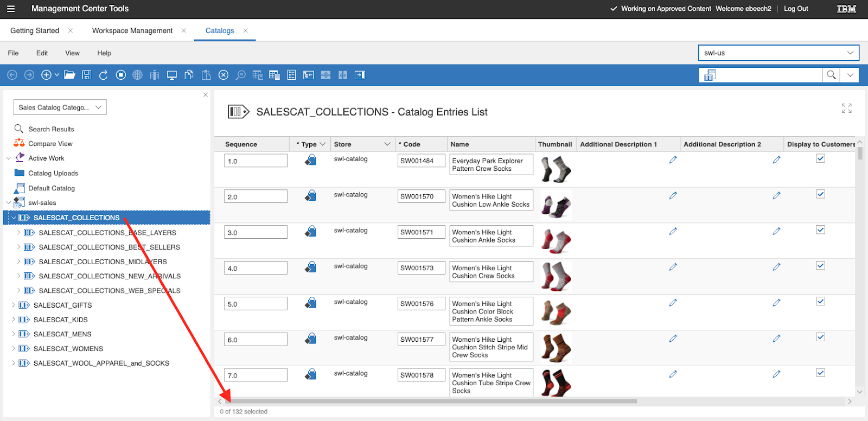Click the open folder toolbar icon

point(69,75)
